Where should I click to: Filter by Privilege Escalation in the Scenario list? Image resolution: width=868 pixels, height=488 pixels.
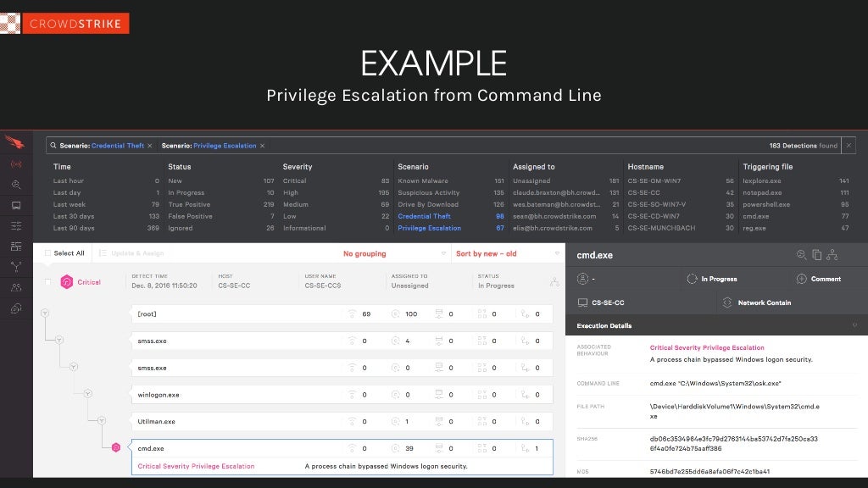coord(429,228)
